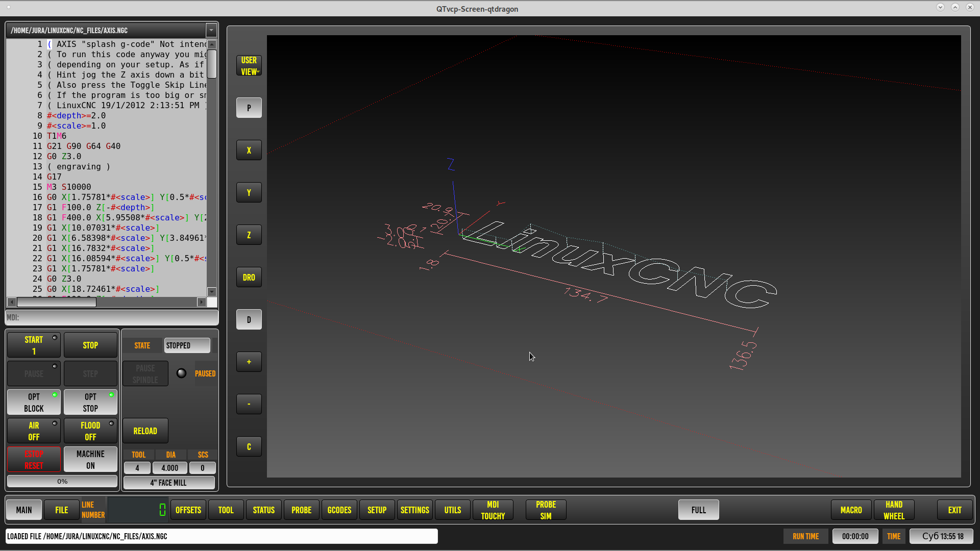
Task: Reload the g-code with RELOAD
Action: pos(145,431)
